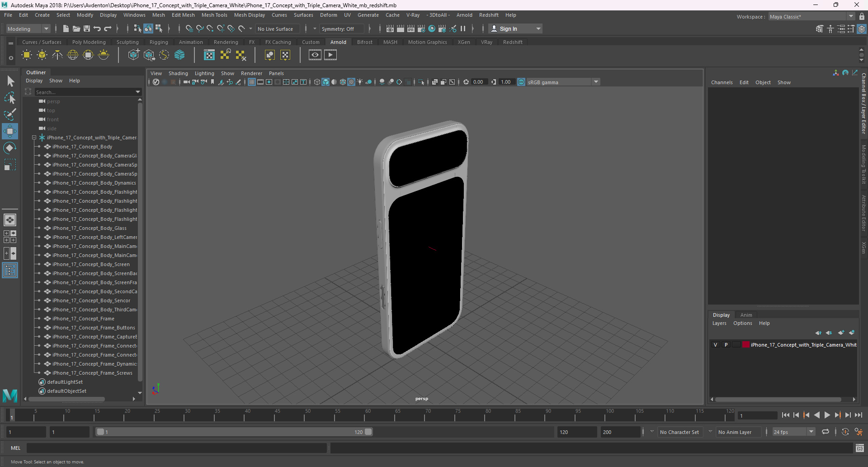
Task: Pick the Paint selection tool
Action: 10,114
